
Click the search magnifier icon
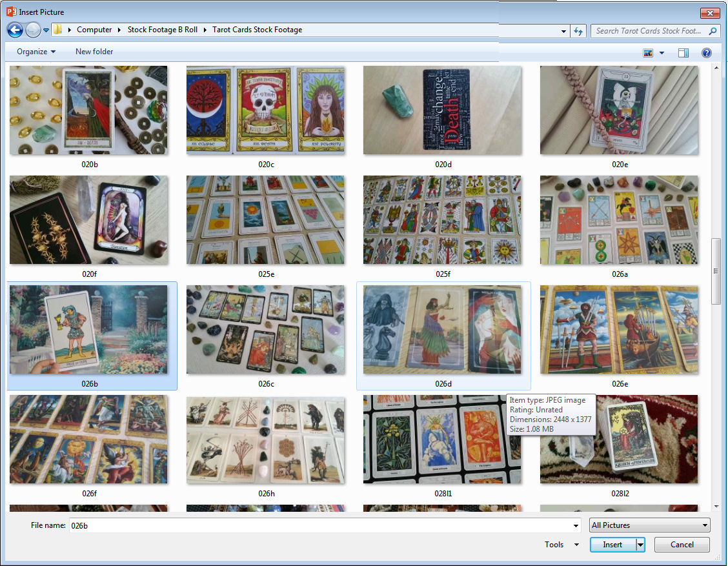point(713,30)
